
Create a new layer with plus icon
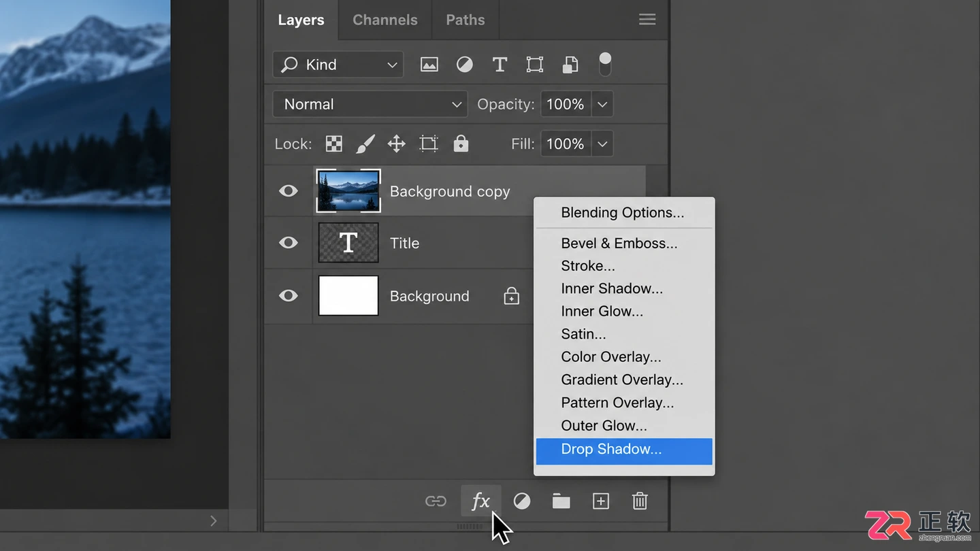pyautogui.click(x=601, y=501)
